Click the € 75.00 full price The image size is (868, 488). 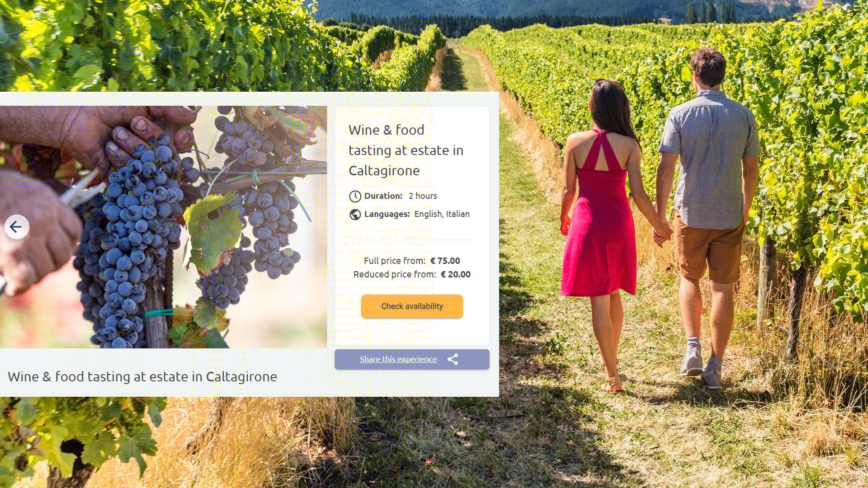point(445,261)
